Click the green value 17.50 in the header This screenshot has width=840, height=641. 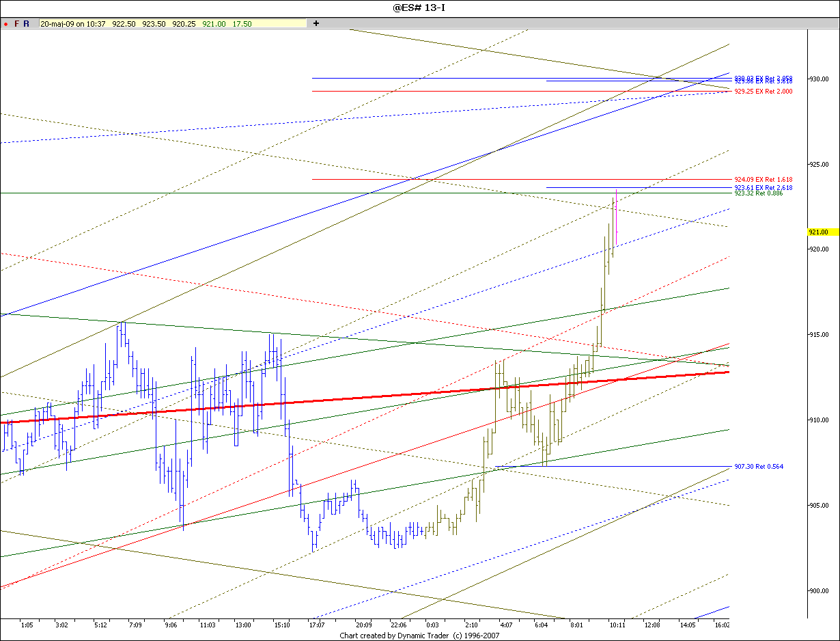242,23
